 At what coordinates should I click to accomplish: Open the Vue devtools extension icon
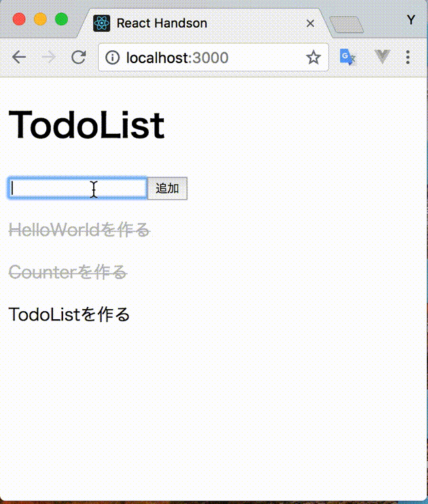[382, 57]
